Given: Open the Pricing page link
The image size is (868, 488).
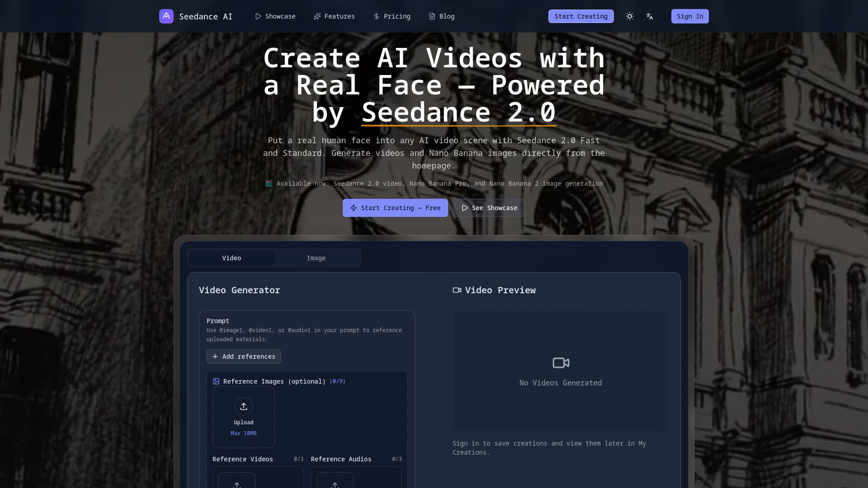Looking at the screenshot, I should tap(392, 16).
